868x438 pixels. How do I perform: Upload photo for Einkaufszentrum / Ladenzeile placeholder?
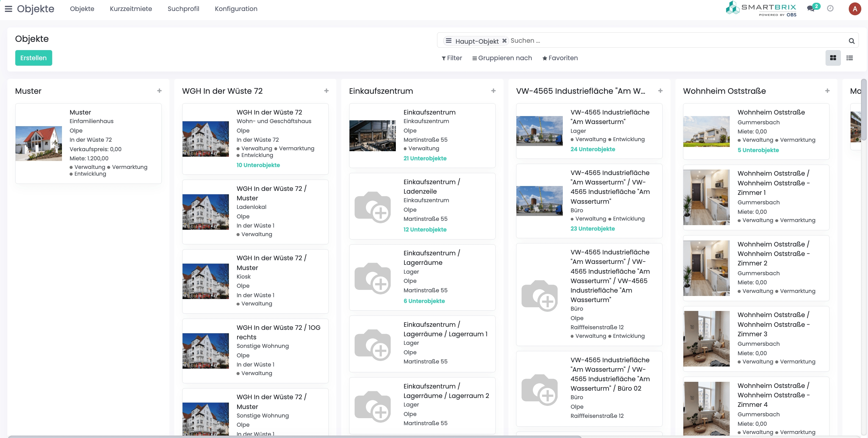click(x=373, y=207)
